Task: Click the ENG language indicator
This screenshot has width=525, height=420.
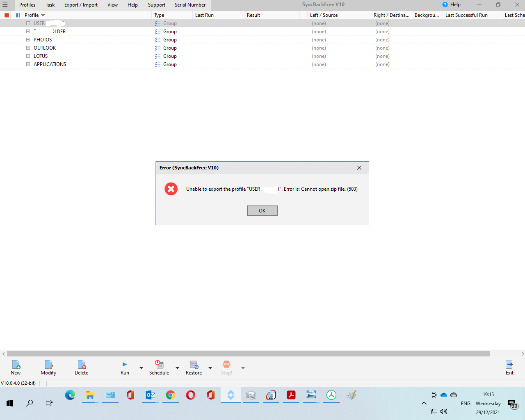Action: click(x=466, y=404)
